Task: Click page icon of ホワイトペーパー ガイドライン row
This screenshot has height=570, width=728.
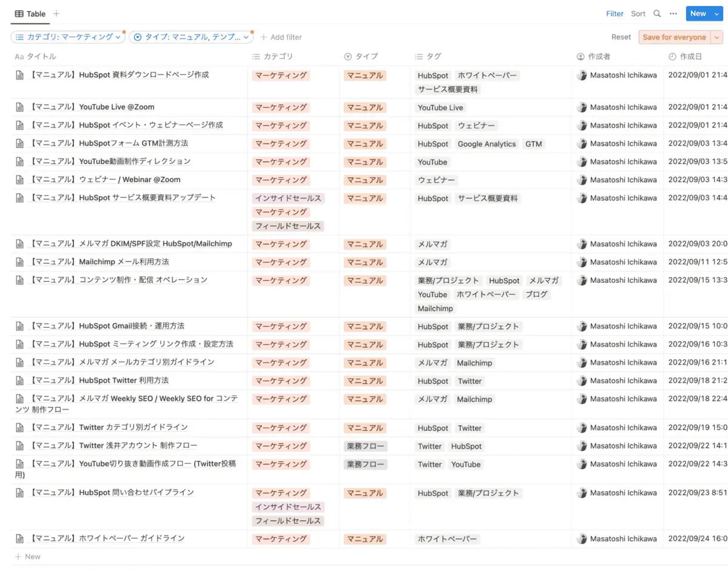Action: click(x=19, y=538)
